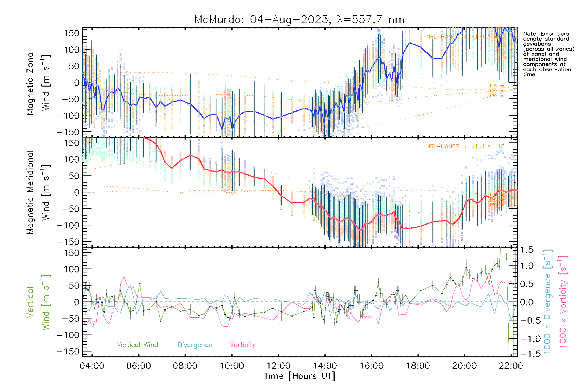The width and height of the screenshot is (588, 392).
Task: Click the Magnetic Meridional Wind axis label
Action: pyautogui.click(x=38, y=192)
